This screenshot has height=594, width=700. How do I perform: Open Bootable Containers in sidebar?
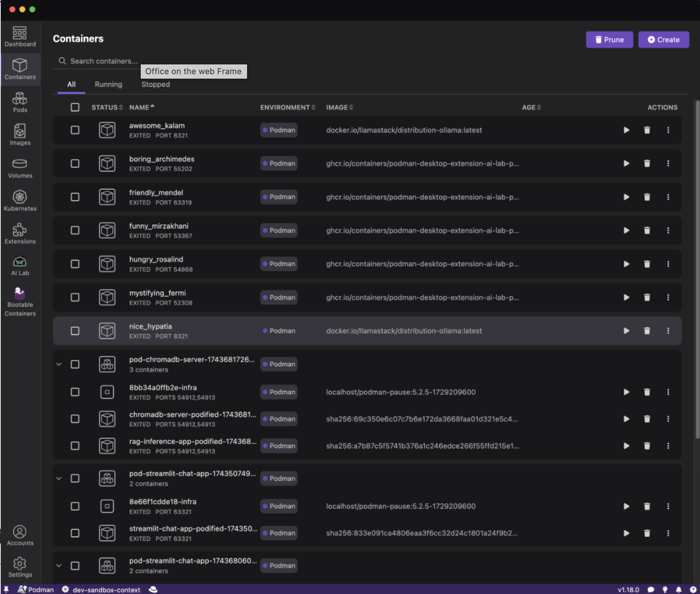20,302
